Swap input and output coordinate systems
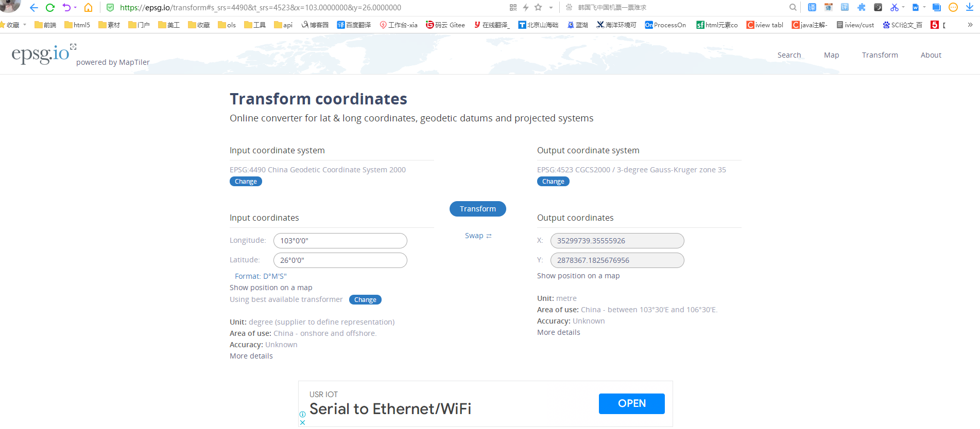The height and width of the screenshot is (429, 980). [x=478, y=236]
